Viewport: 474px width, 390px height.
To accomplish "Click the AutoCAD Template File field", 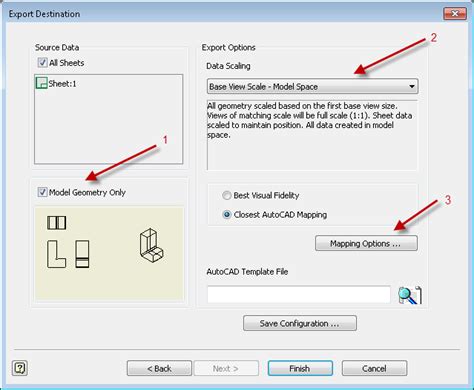I will tap(299, 294).
